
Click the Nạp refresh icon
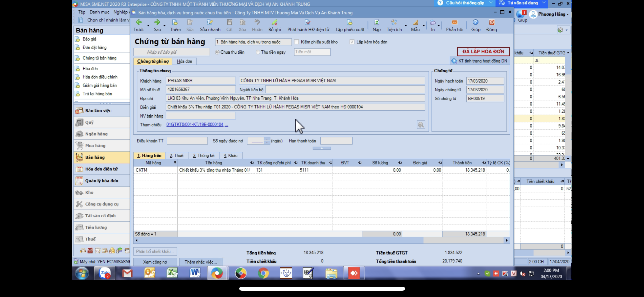[376, 23]
